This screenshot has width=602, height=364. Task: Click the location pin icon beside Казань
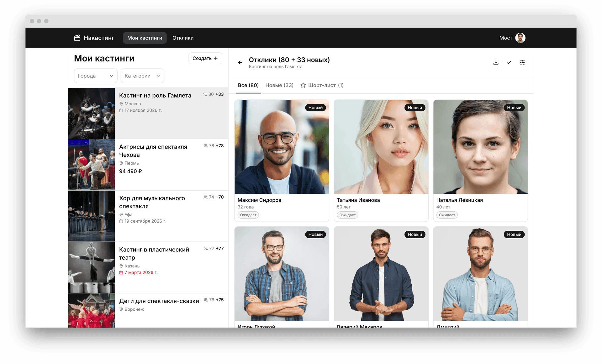coord(121,266)
